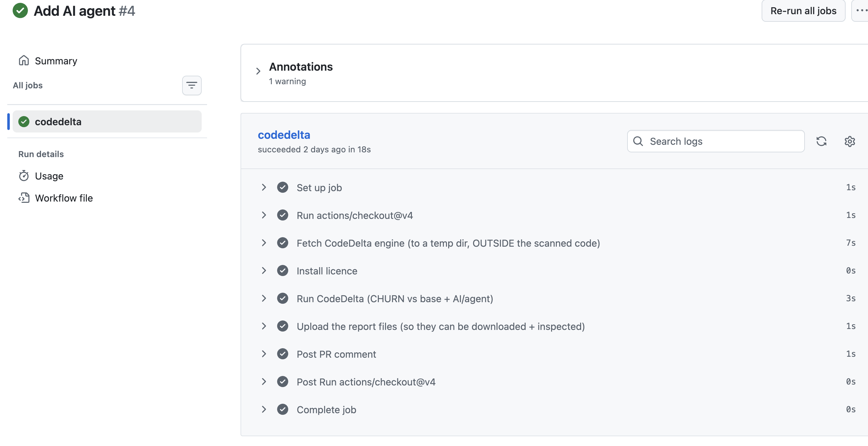Click the Usage stopwatch icon
This screenshot has height=446, width=868.
(24, 176)
